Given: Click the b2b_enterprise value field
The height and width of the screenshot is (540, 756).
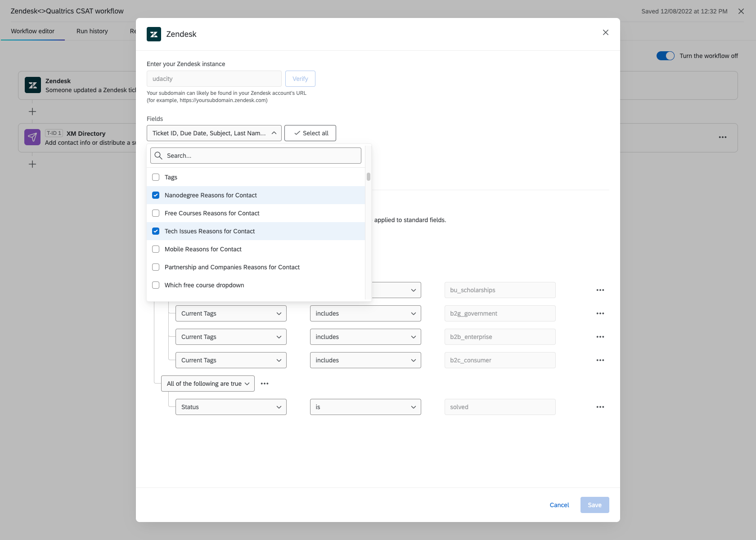Looking at the screenshot, I should pos(500,337).
